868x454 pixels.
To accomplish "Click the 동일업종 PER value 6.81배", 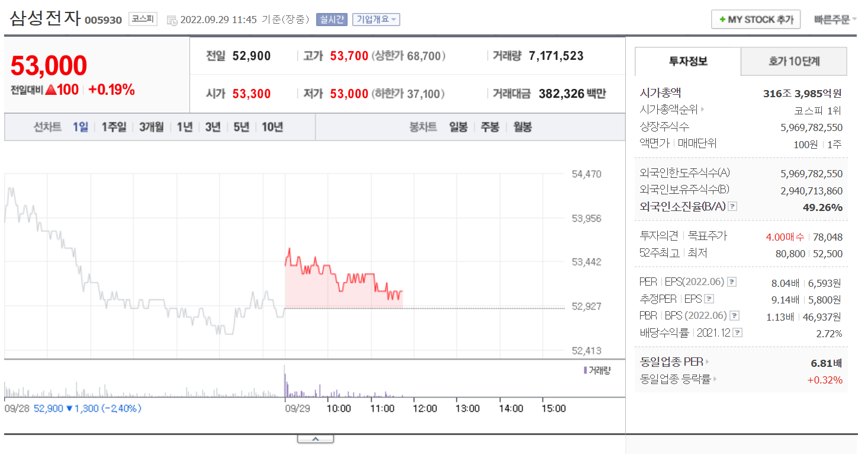I will click(x=827, y=363).
